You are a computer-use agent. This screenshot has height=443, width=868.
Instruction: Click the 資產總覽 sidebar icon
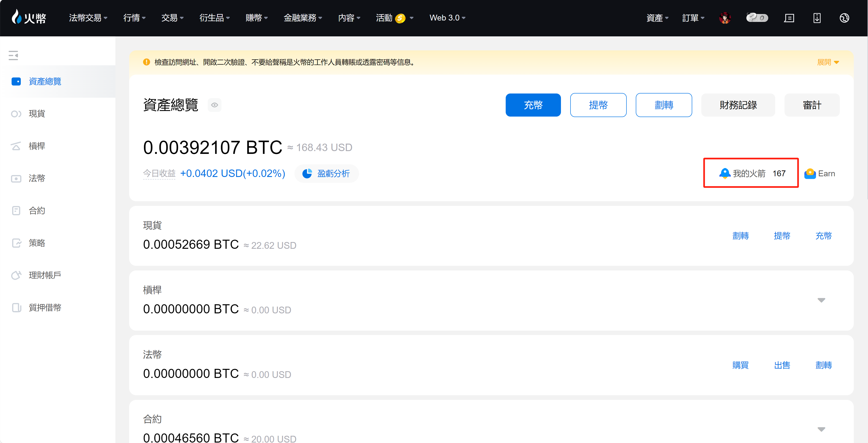[16, 82]
